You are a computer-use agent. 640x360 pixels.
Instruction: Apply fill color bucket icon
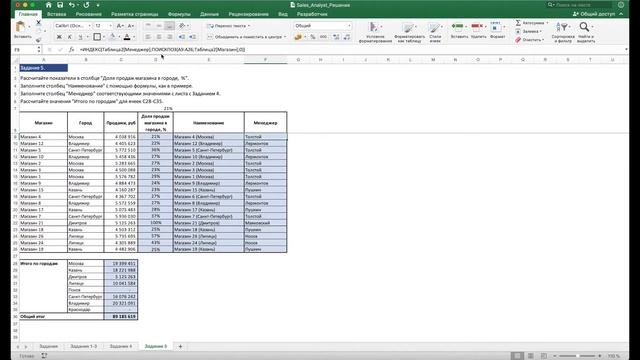(112, 37)
